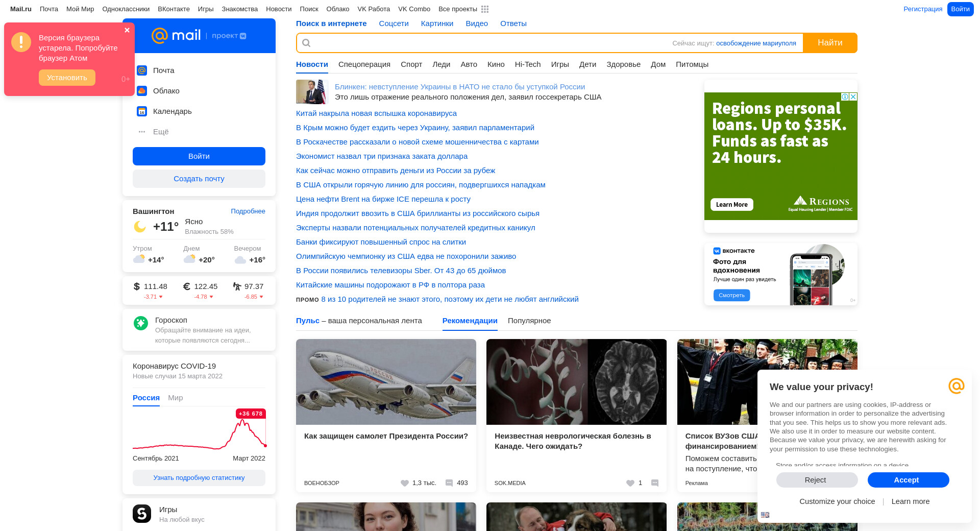
Task: Click the Календарь calendar icon
Action: pyautogui.click(x=142, y=111)
